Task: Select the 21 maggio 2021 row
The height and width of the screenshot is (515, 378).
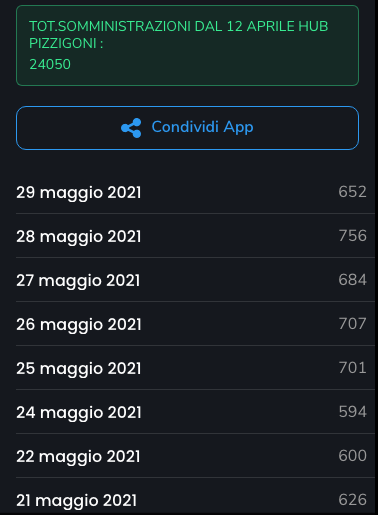Action: pyautogui.click(x=195, y=497)
